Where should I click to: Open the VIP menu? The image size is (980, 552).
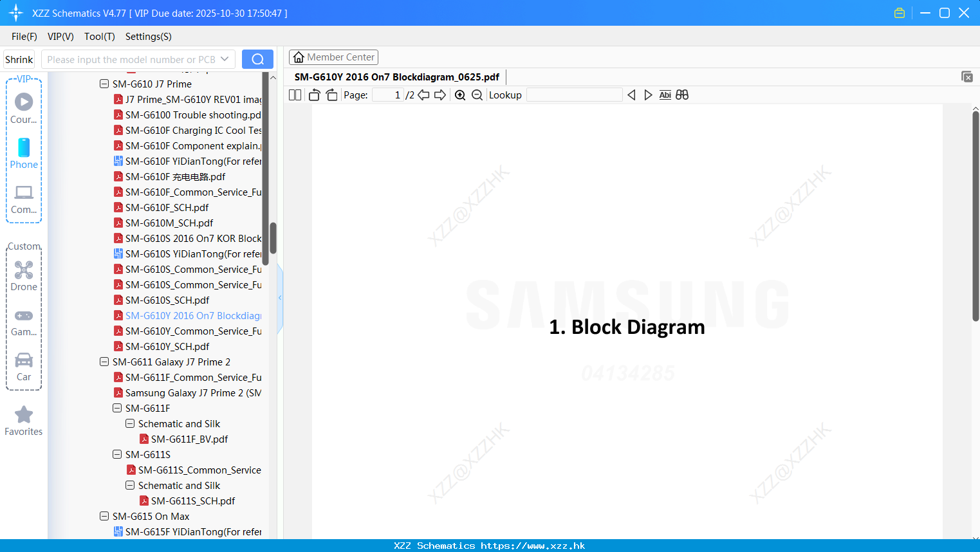point(60,37)
